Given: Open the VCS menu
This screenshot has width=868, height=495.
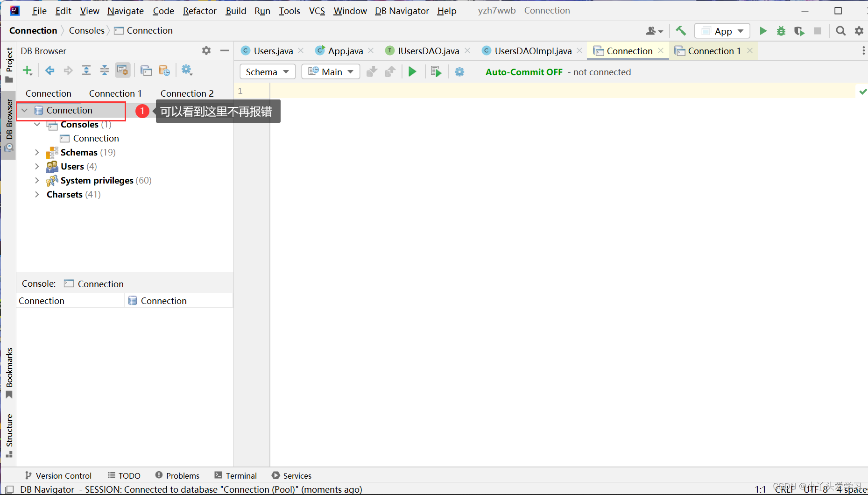Looking at the screenshot, I should 317,11.
